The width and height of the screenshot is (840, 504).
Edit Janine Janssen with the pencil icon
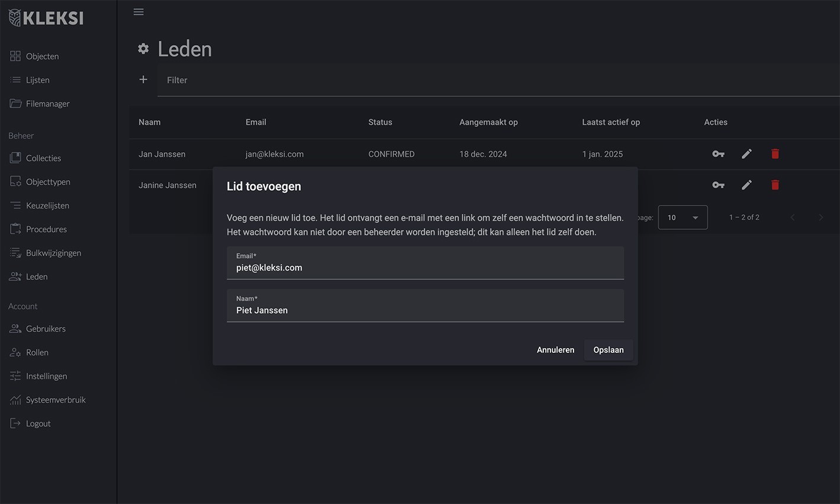746,185
